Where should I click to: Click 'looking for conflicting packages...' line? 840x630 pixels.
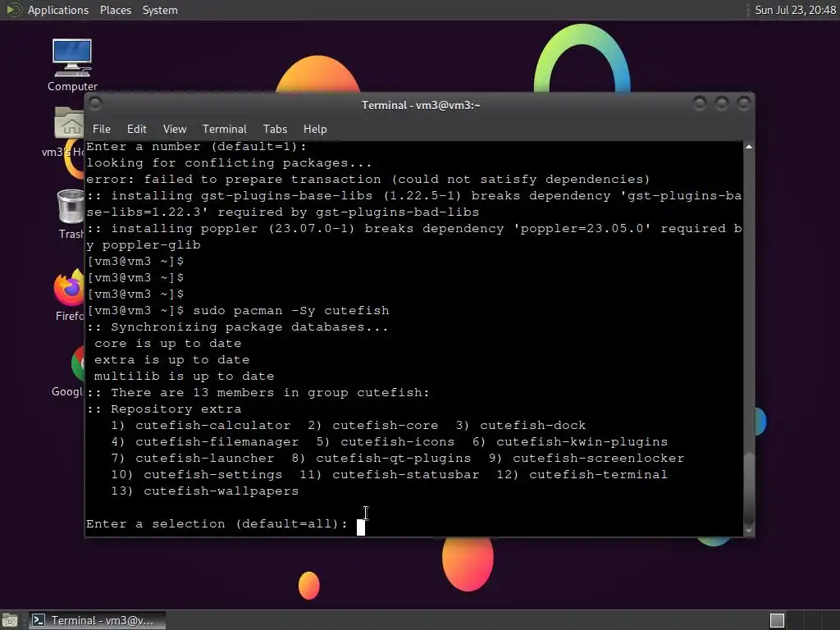tap(230, 163)
